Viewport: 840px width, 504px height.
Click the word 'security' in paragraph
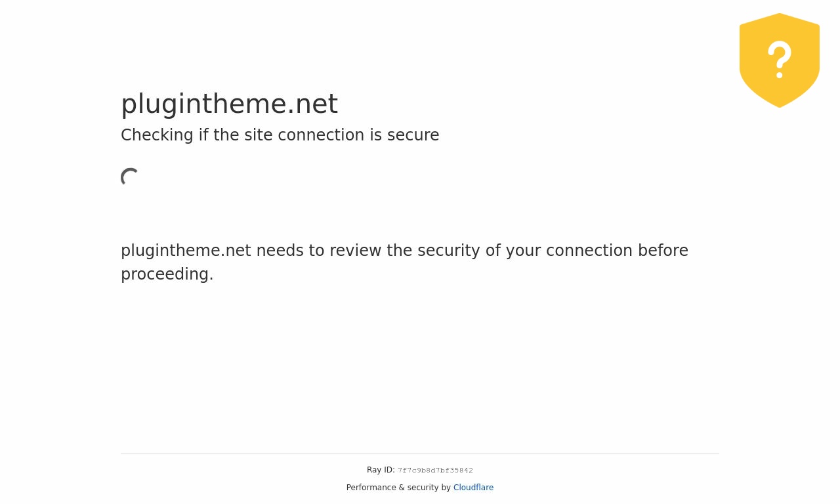pos(449,251)
